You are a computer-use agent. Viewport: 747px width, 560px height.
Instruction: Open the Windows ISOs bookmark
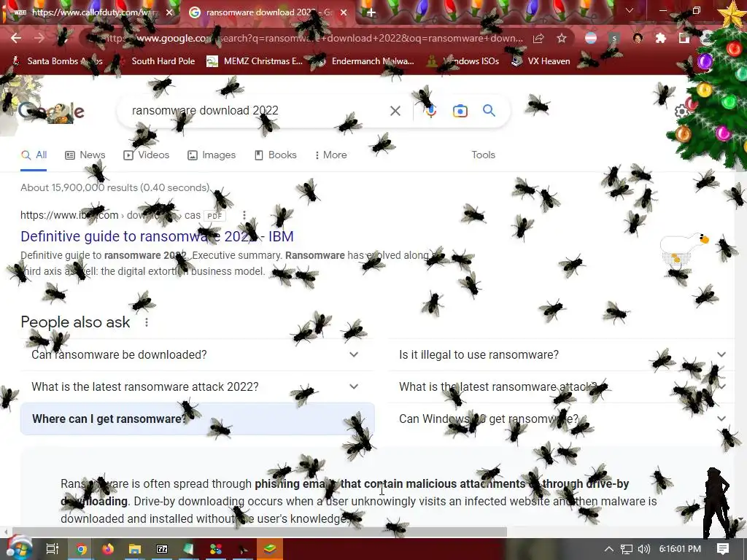click(463, 61)
